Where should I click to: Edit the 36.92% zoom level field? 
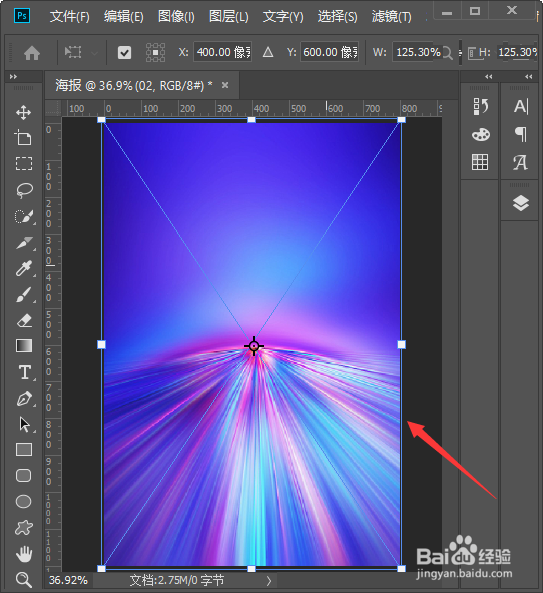click(68, 580)
